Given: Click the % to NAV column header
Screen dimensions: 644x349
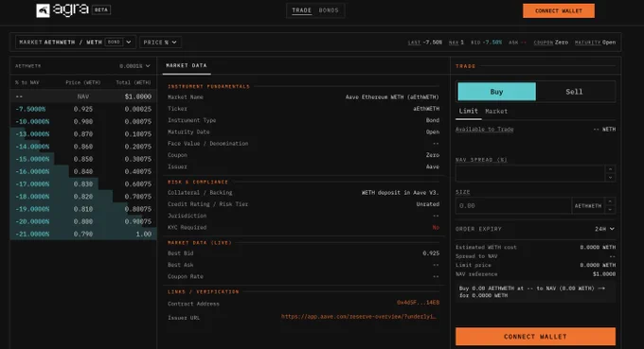Looking at the screenshot, I should tap(27, 82).
